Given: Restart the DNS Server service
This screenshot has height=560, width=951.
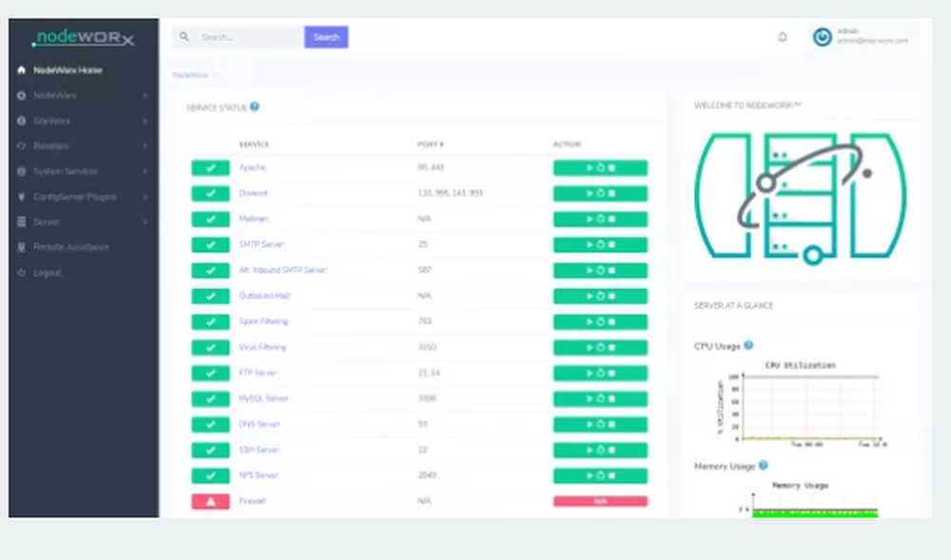Looking at the screenshot, I should [600, 424].
